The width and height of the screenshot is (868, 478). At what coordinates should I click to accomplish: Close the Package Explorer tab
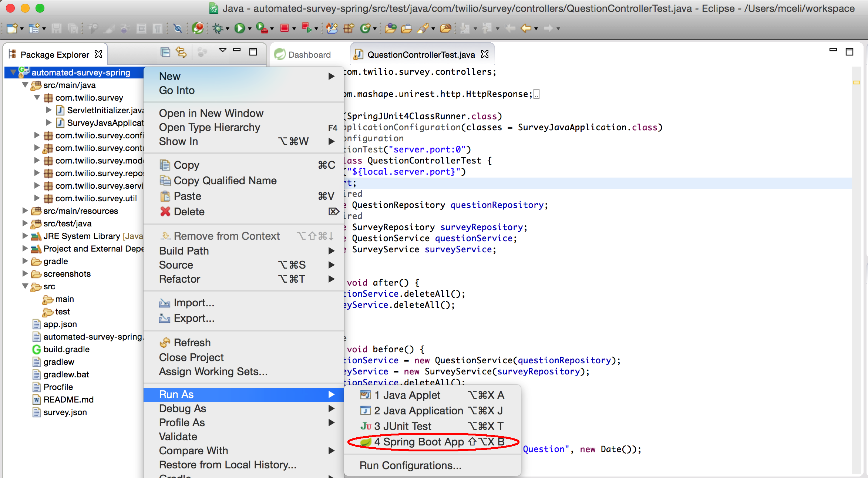[x=98, y=54]
